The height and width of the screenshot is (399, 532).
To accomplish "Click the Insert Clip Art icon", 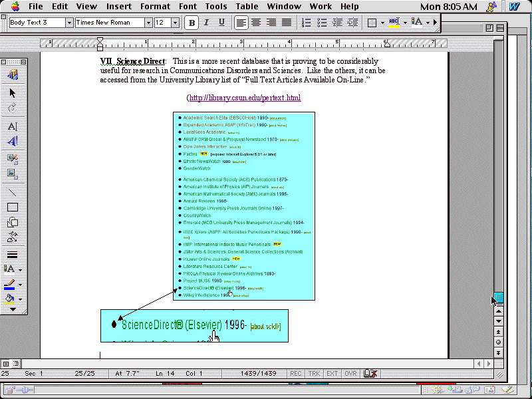I will 13,159.
